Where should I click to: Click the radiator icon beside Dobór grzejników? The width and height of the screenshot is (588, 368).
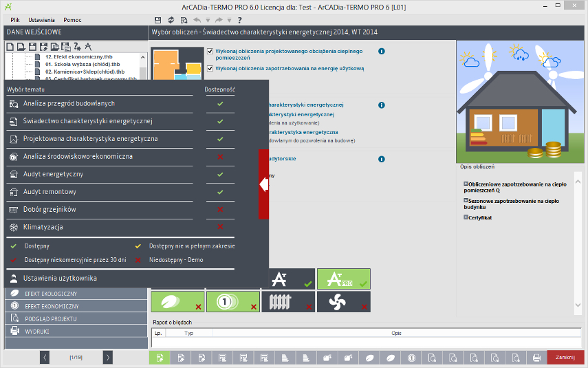pos(14,210)
